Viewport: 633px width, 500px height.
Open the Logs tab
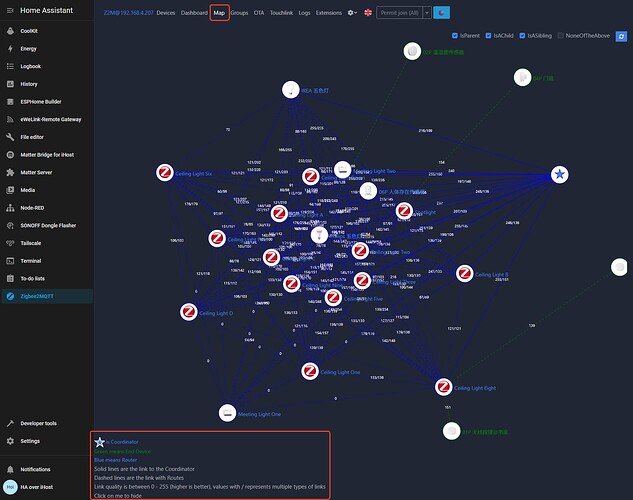pos(304,13)
